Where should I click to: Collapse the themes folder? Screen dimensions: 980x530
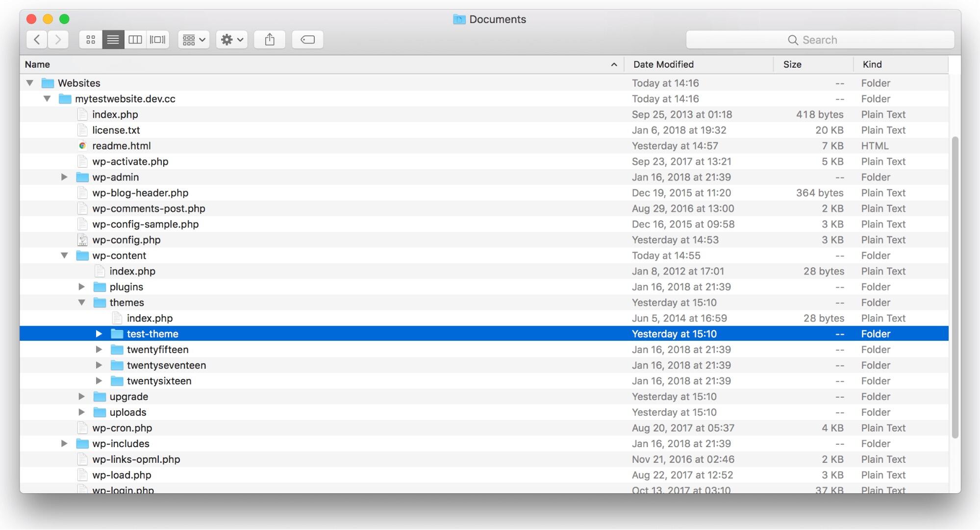pos(81,303)
